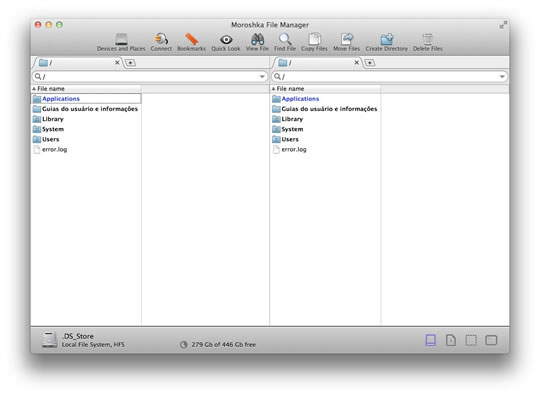
Task: Click the disk drive icon in status bar
Action: pyautogui.click(x=49, y=340)
